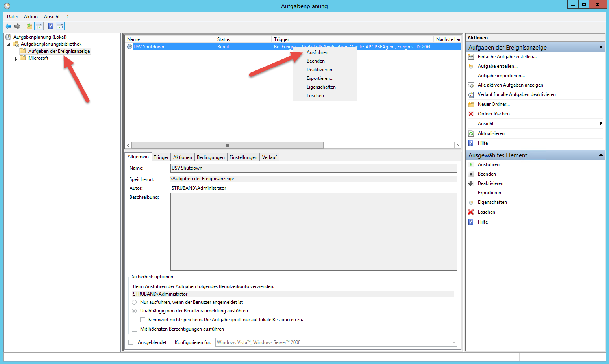This screenshot has height=364, width=609.
Task: Choose Ausführen in the context menu
Action: point(317,52)
